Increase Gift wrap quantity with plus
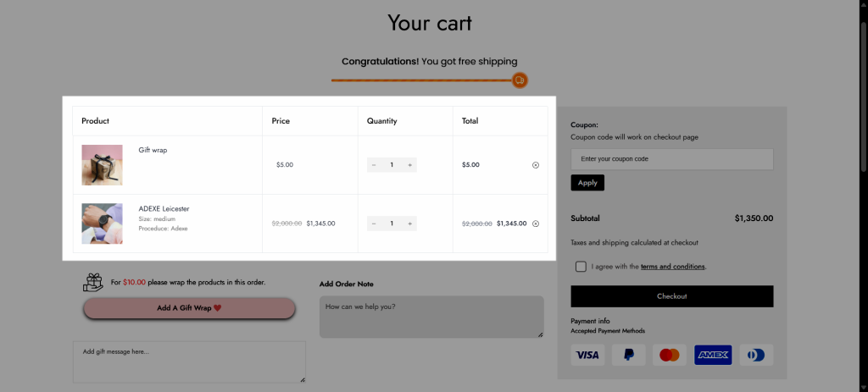The image size is (868, 392). click(x=409, y=165)
